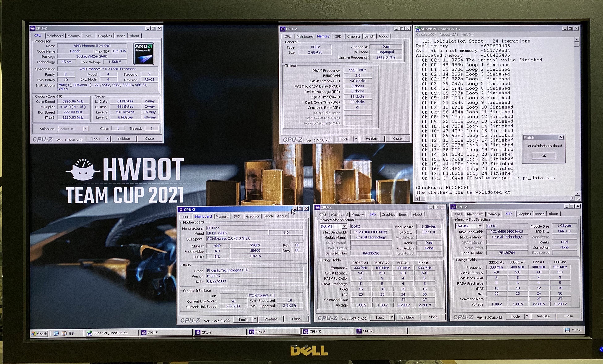Click the serial number 8A6FB65C
The height and width of the screenshot is (364, 603).
click(x=371, y=253)
